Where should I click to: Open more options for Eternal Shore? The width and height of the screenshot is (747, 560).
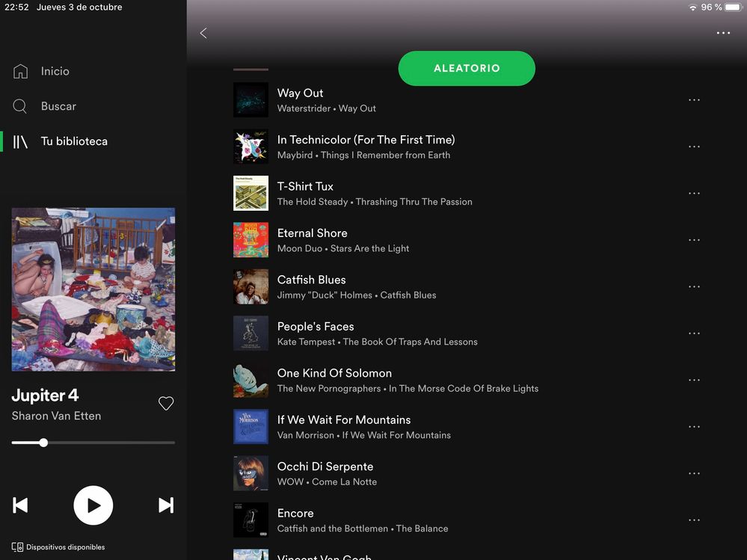[694, 240]
